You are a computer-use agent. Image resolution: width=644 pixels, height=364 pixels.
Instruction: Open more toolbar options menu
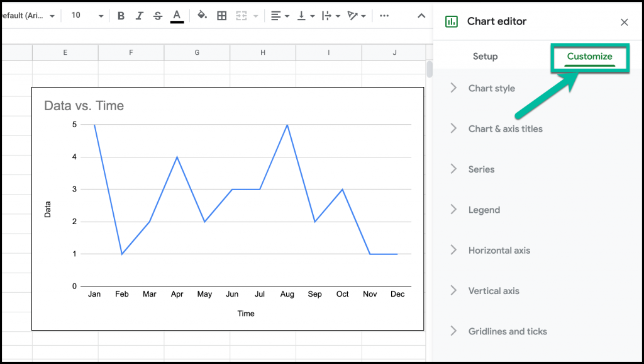pyautogui.click(x=384, y=16)
